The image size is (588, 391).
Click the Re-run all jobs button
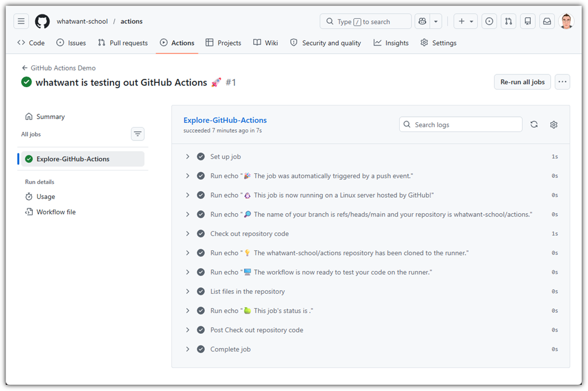click(x=522, y=82)
